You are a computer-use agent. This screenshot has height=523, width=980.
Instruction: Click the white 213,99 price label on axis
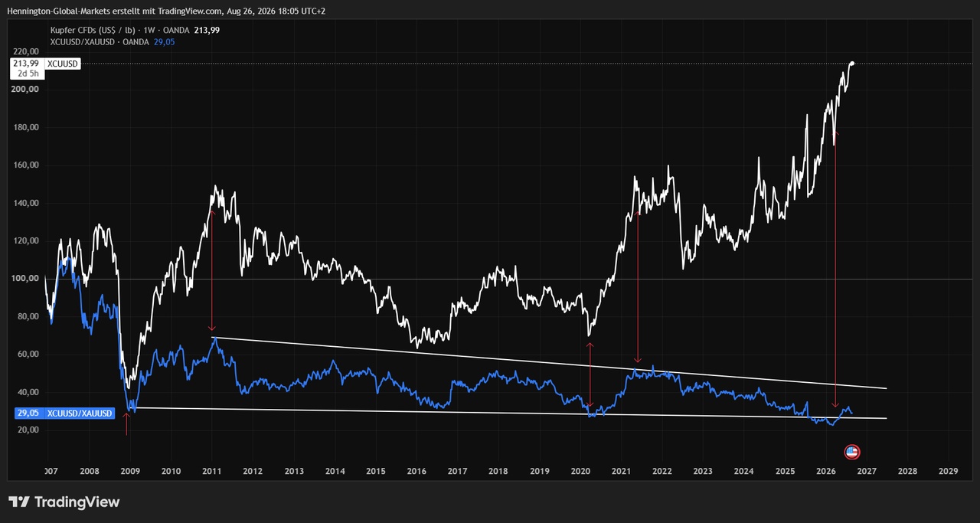coord(26,64)
